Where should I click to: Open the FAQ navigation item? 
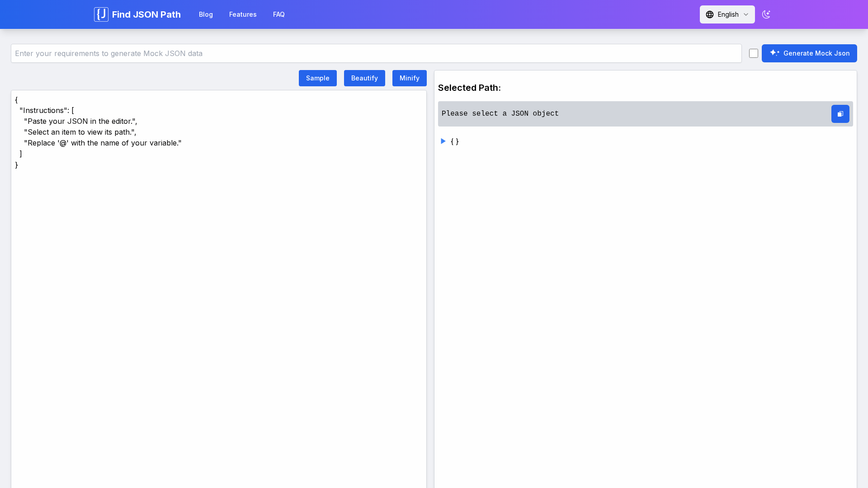278,14
